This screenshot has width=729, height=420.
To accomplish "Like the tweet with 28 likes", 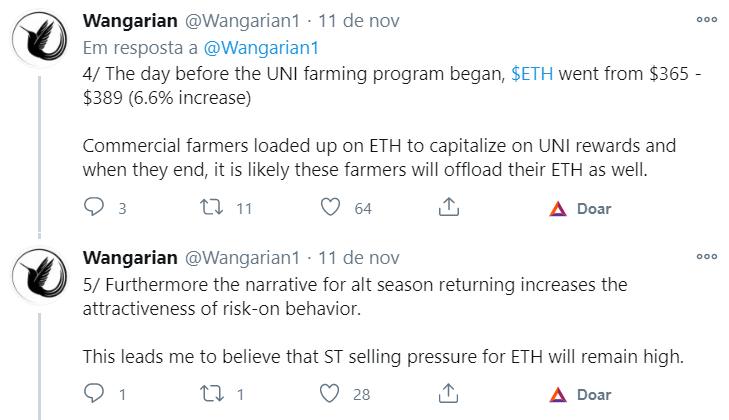I will (330, 393).
